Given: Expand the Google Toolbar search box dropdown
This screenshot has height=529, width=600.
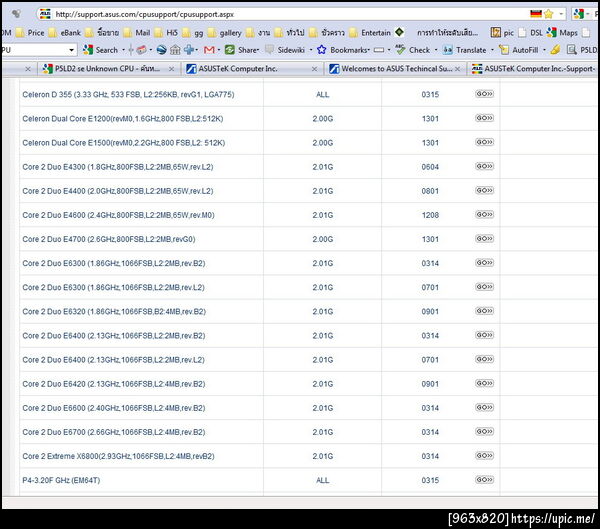Looking at the screenshot, I should 72,50.
